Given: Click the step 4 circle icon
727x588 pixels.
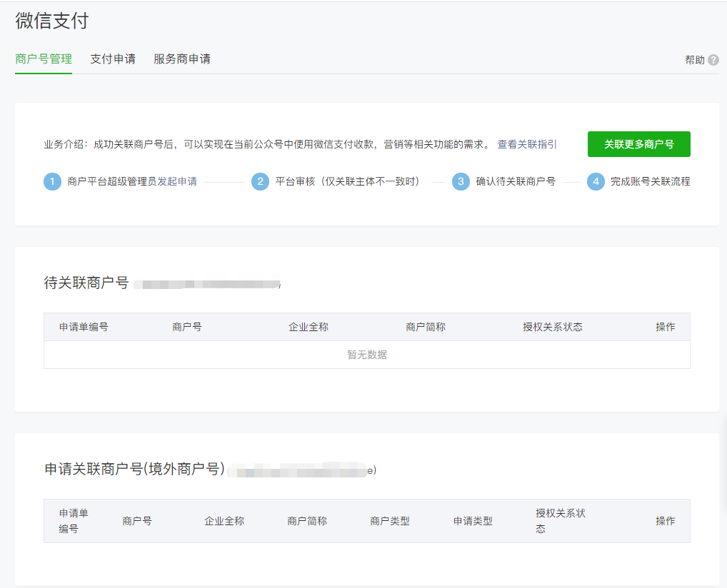Looking at the screenshot, I should point(596,181).
